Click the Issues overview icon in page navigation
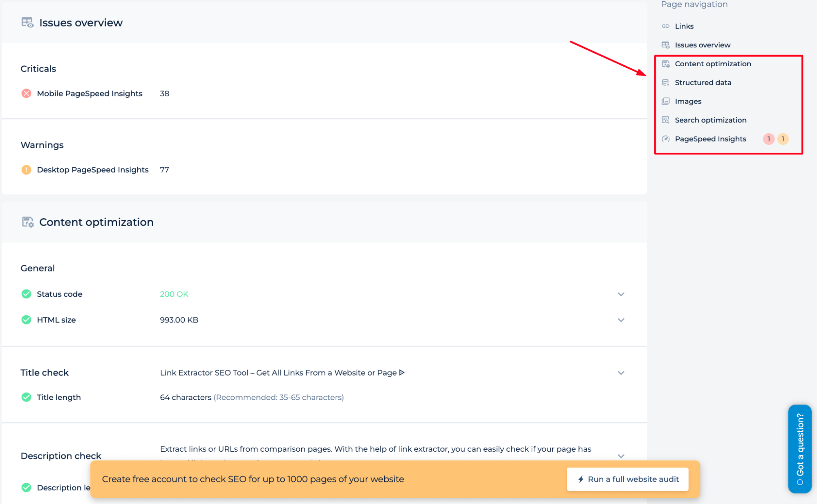 [665, 45]
